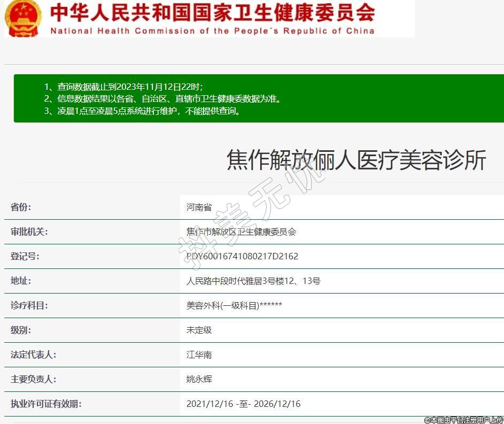Image resolution: width=504 pixels, height=424 pixels.
Task: Select the validity period 2021/12/16 -至- 2026/12/16
Action: pyautogui.click(x=243, y=404)
